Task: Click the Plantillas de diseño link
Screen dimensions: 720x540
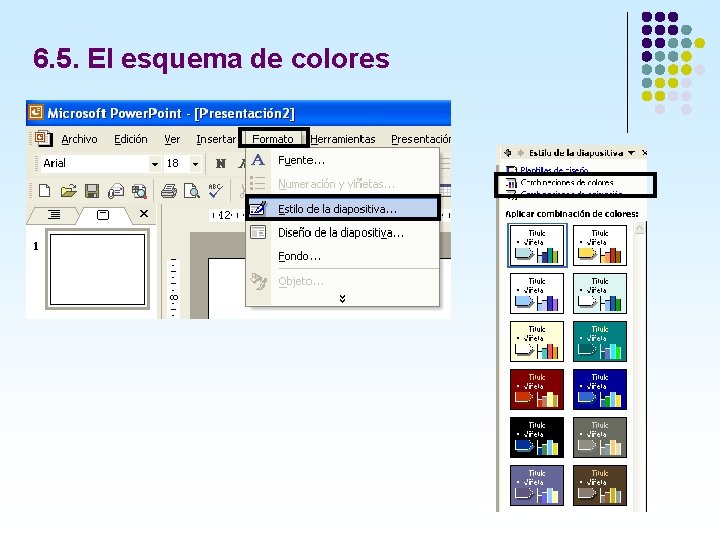Action: [x=554, y=170]
